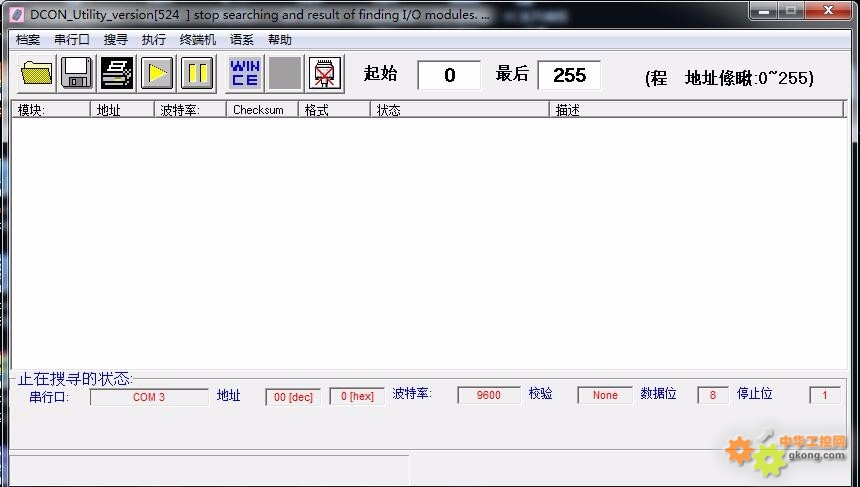Open the 档案 menu
The image size is (860, 487).
[x=28, y=40]
